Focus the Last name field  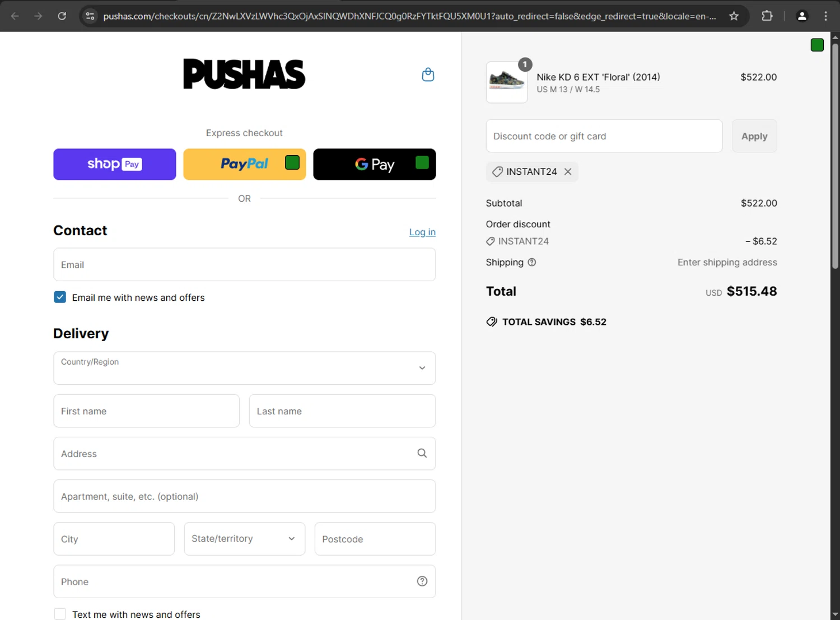point(342,411)
